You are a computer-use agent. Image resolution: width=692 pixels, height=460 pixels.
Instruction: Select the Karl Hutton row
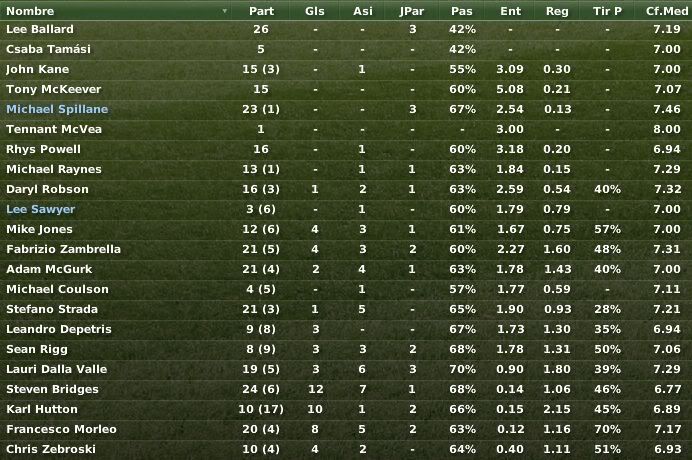click(x=346, y=409)
